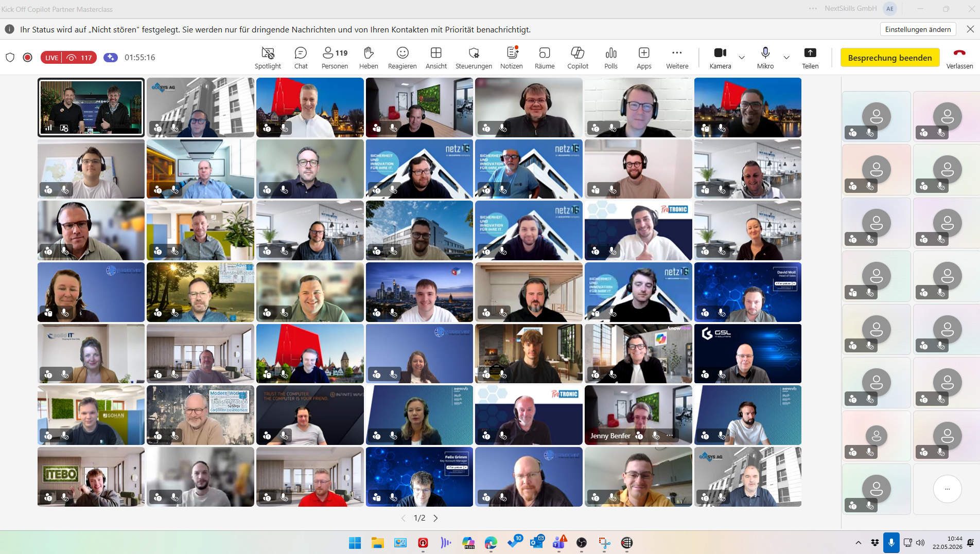Expand the Mikro options arrow
The width and height of the screenshot is (980, 554).
pos(786,58)
